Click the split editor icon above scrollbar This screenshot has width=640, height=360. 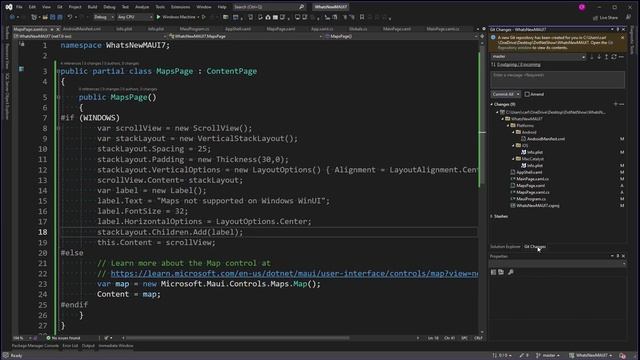coord(482,36)
